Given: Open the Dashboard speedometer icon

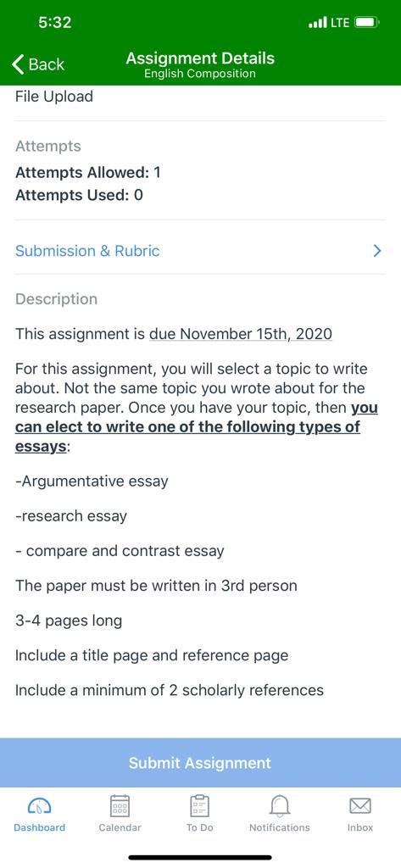Looking at the screenshot, I should point(39,805).
